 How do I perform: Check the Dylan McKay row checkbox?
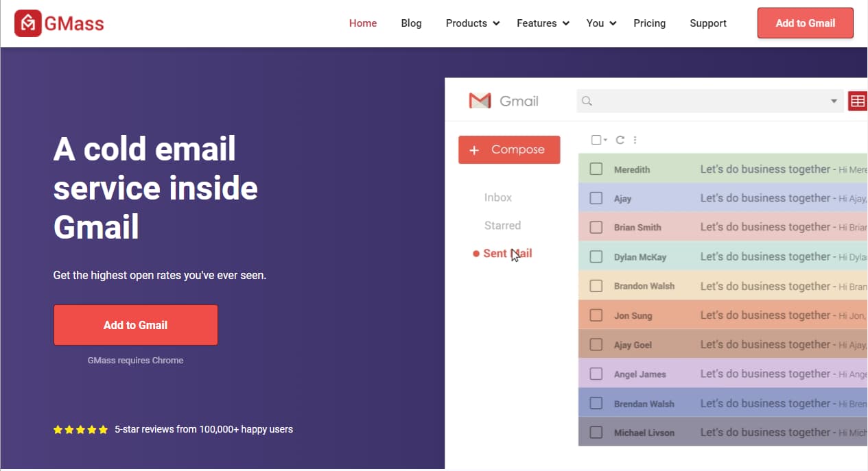click(x=596, y=256)
